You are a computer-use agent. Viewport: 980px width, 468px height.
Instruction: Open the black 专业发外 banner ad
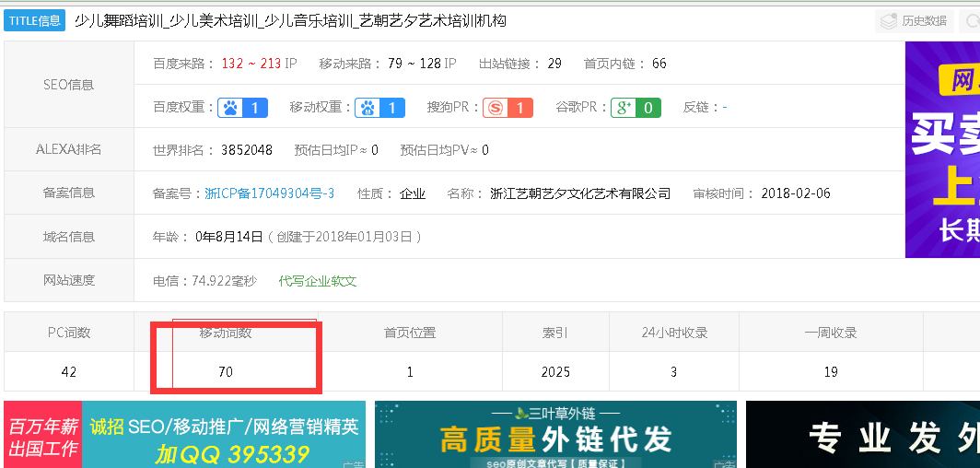[x=862, y=435]
